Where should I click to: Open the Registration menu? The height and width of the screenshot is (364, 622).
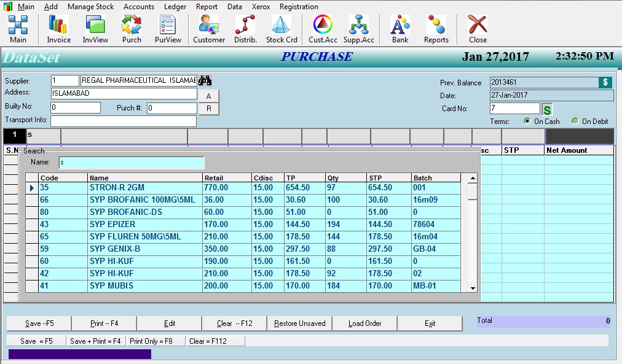(299, 7)
